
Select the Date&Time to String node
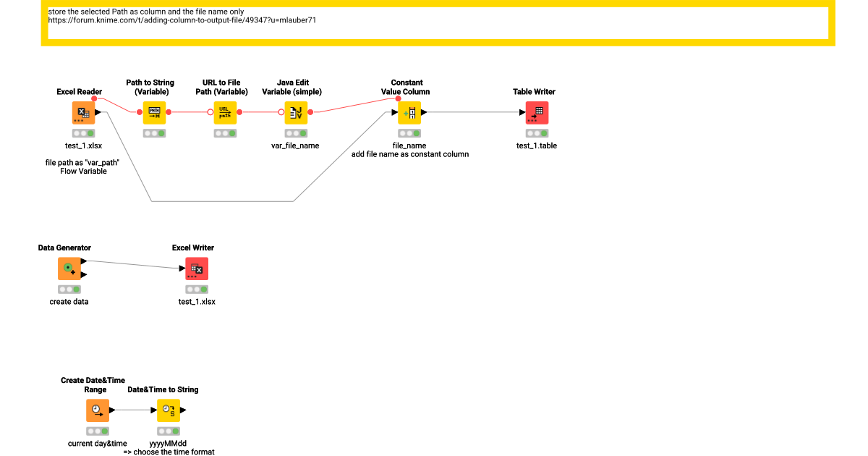pos(168,410)
